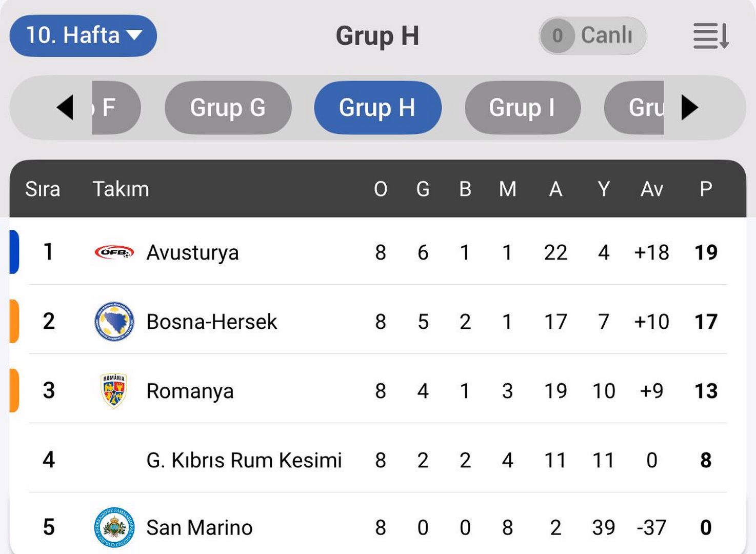This screenshot has width=756, height=554.
Task: Open the sort order icon
Action: coord(711,36)
